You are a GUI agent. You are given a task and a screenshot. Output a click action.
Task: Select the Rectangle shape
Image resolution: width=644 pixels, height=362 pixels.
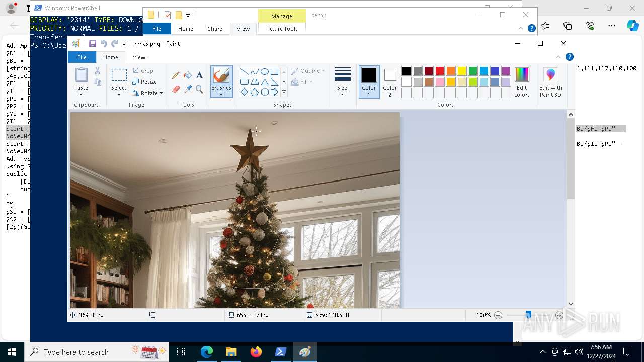click(274, 72)
